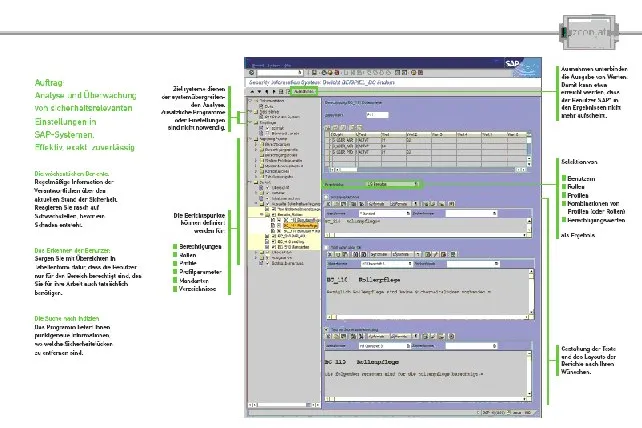Click the Copy icon in second text editor
The height and width of the screenshot is (428, 642).
click(339, 254)
